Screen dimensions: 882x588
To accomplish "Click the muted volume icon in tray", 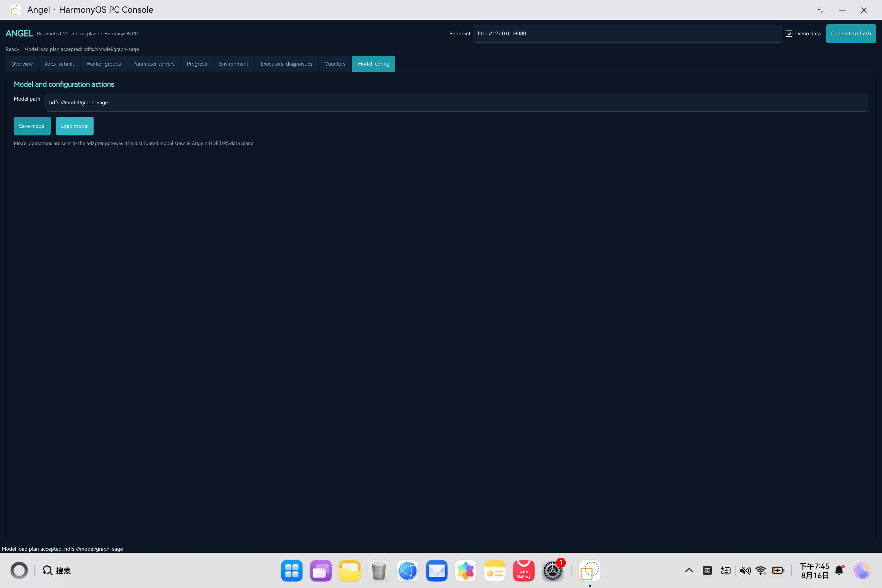I will pyautogui.click(x=745, y=571).
